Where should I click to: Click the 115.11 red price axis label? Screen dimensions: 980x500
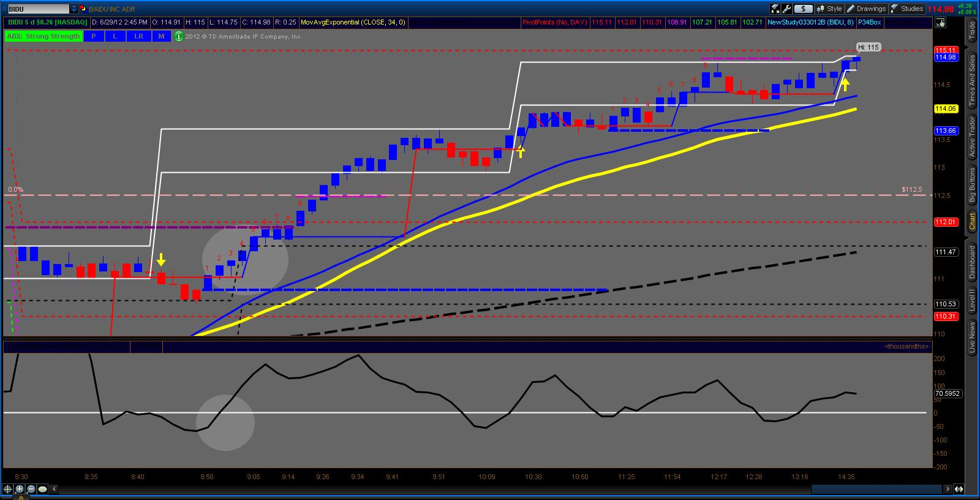tap(946, 50)
